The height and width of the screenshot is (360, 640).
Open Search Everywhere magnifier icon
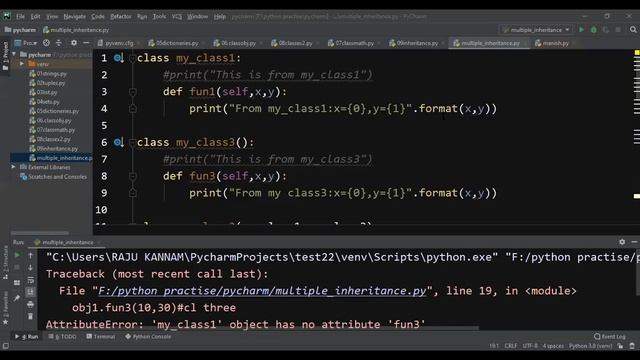(x=633, y=30)
